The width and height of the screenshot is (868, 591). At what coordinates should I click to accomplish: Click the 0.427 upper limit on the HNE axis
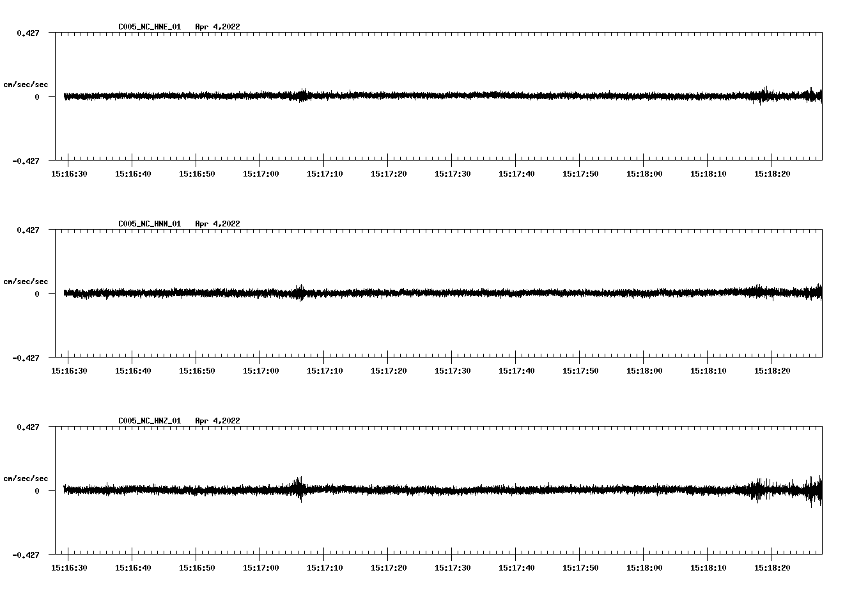(27, 33)
